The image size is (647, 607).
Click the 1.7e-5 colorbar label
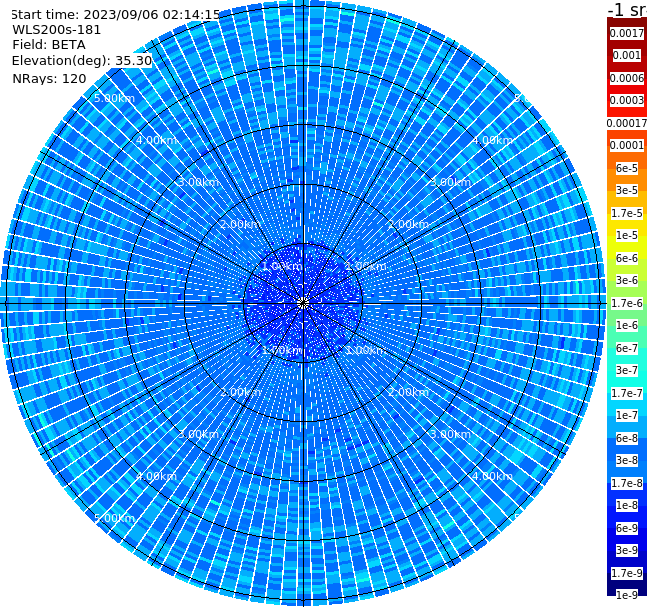coord(627,213)
